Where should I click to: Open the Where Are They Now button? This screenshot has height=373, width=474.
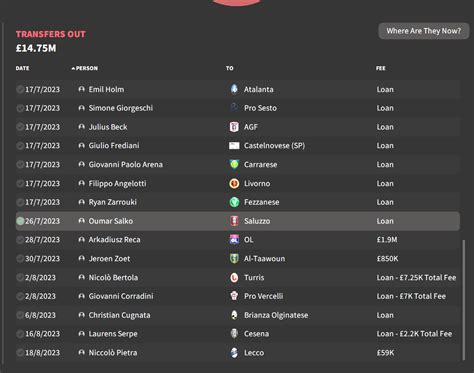coord(424,31)
